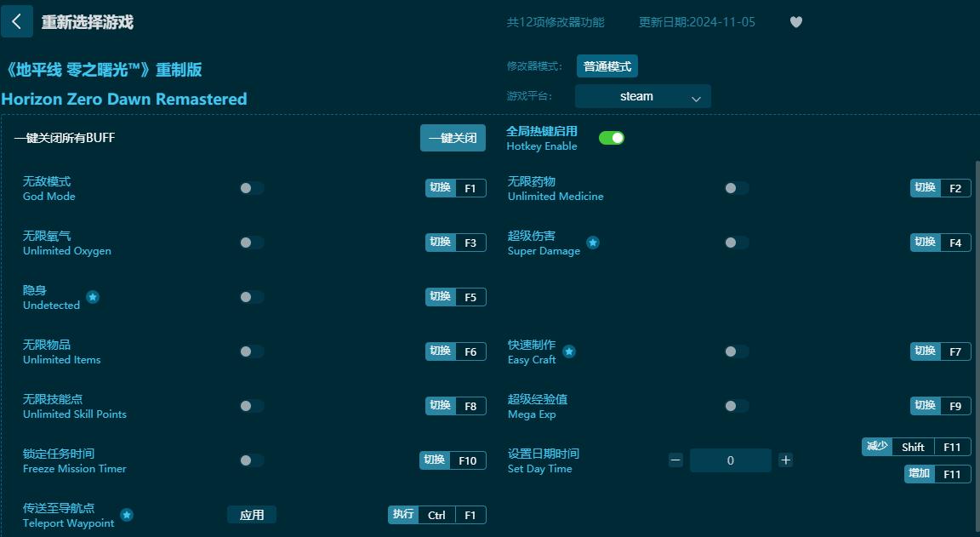Enable Easy Craft toggle

click(736, 351)
